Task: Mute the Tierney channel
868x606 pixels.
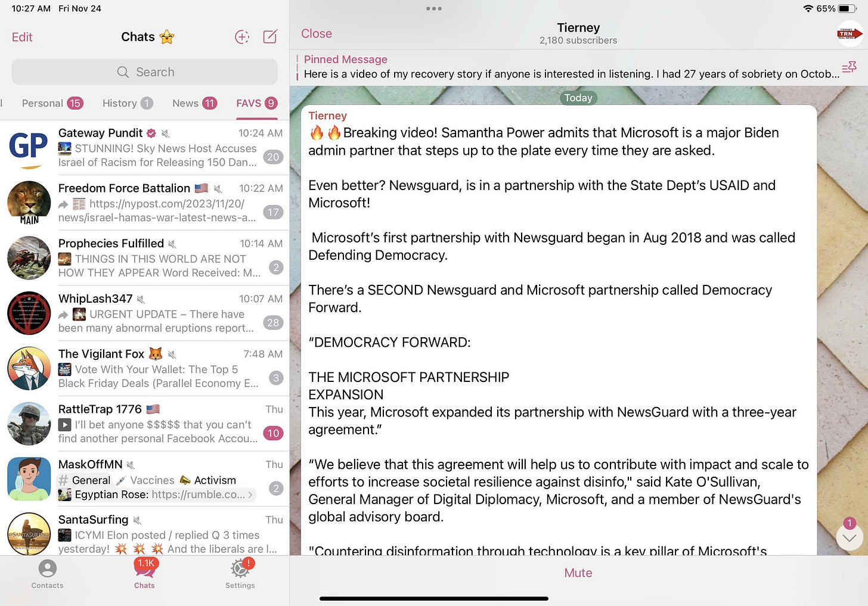Action: pyautogui.click(x=578, y=573)
